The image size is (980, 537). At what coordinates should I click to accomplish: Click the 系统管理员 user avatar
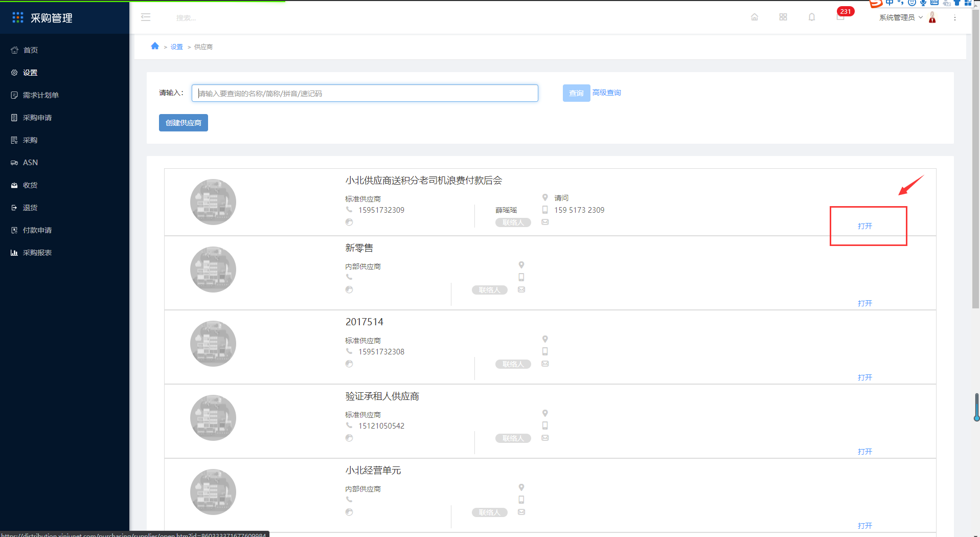[x=932, y=17]
